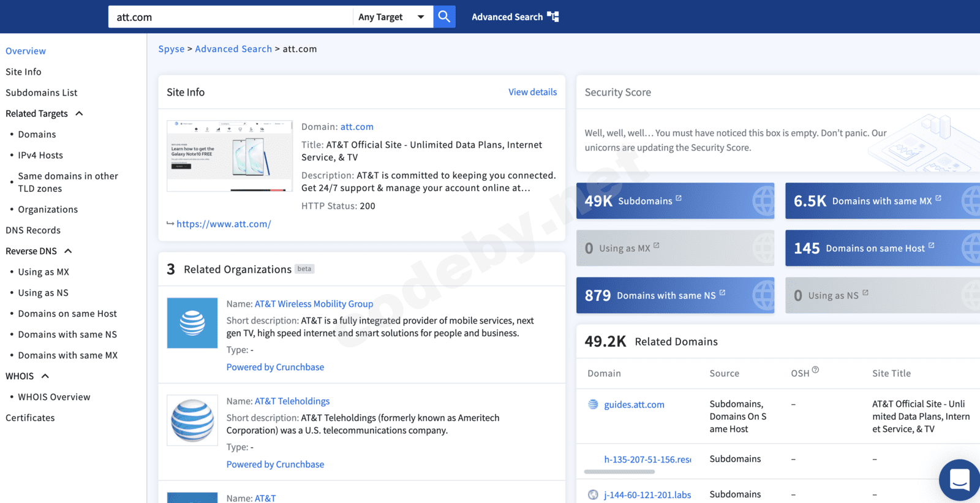Collapse the Reverse DNS section

pos(68,251)
